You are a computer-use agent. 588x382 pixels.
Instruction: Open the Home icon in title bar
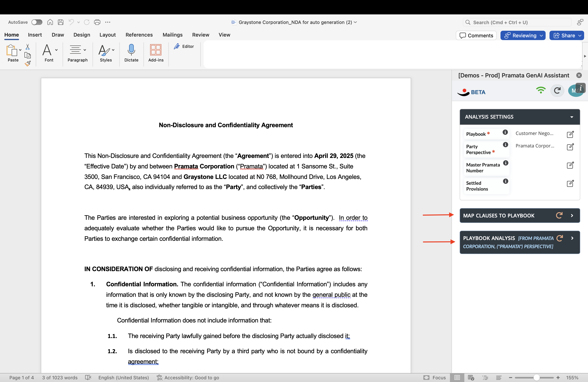point(50,22)
